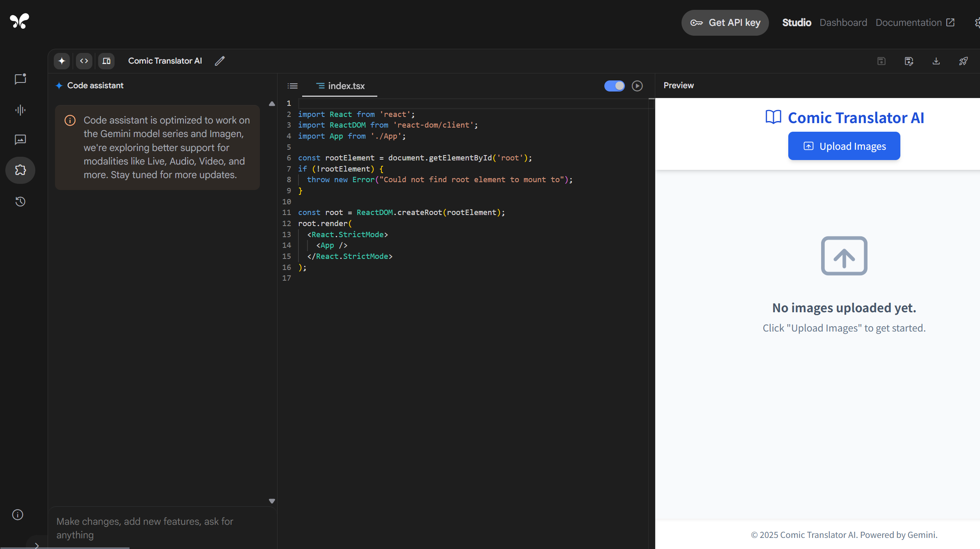Download the app via download icon
This screenshot has width=980, height=549.
point(936,61)
